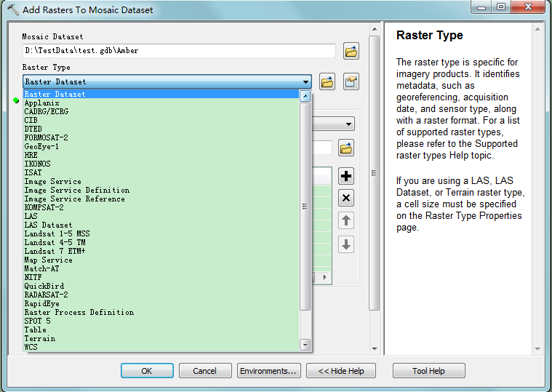
Task: Select HRE raster type
Action: click(161, 155)
